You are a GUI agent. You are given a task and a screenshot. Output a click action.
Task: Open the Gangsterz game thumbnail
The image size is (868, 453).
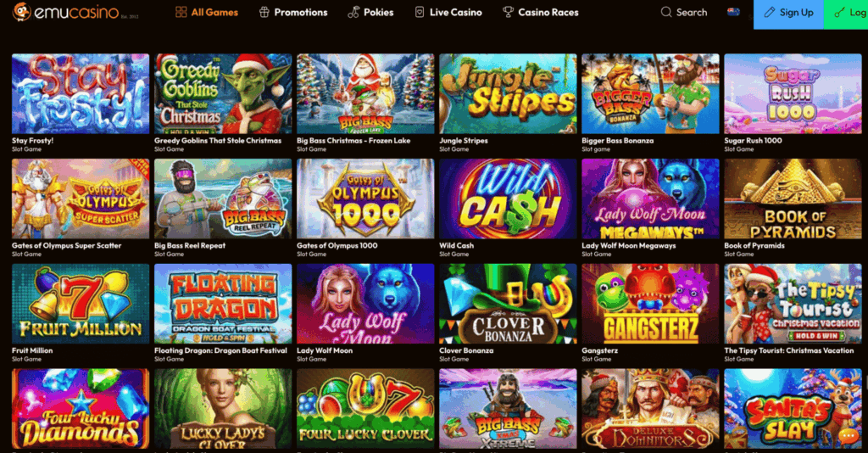(x=650, y=304)
